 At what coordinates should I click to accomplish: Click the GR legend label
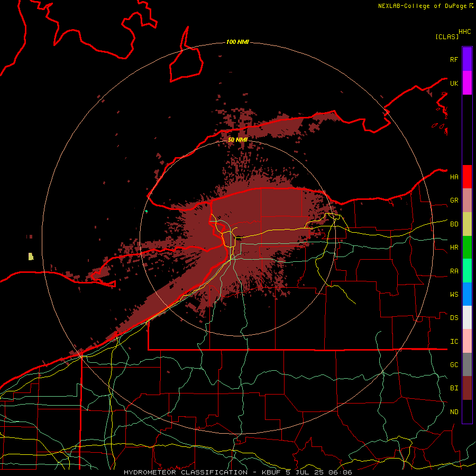tap(454, 200)
